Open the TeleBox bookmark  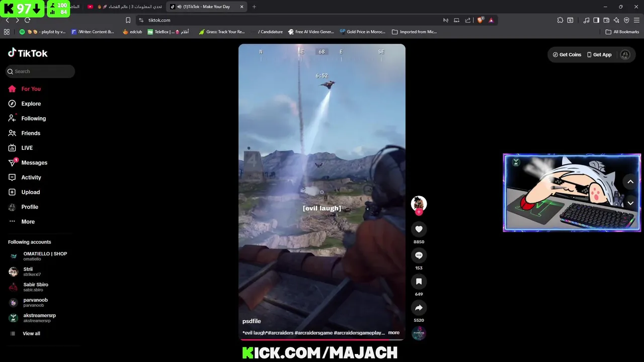168,32
